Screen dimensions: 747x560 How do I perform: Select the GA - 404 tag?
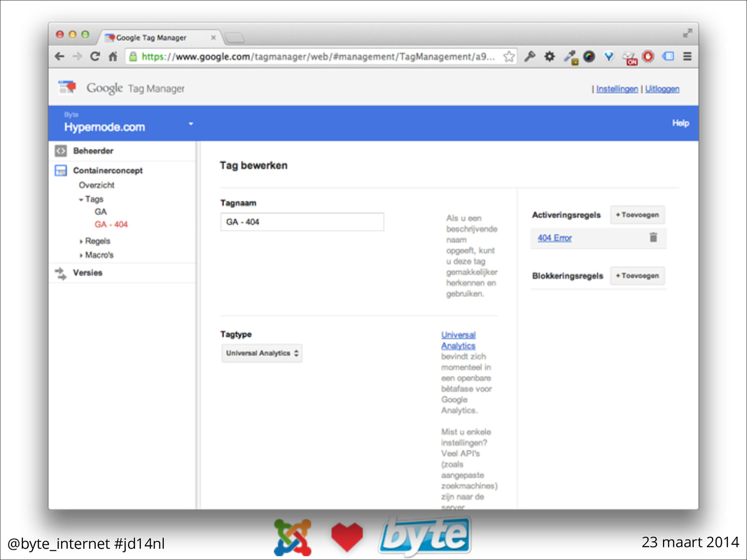111,224
